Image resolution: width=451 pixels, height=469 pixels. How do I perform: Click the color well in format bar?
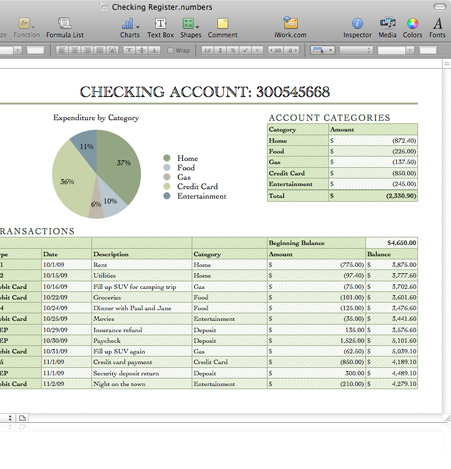pyautogui.click(x=428, y=50)
